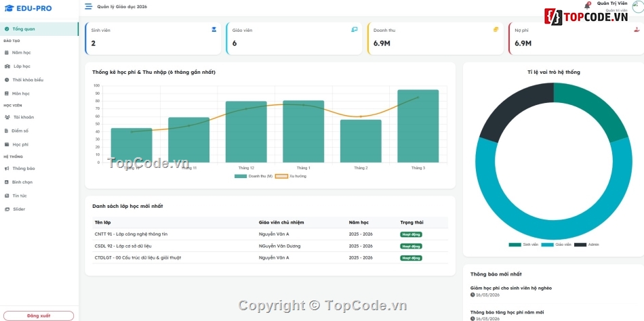Screen dimensions: 644x321
Task: Toggle the hamburger sidebar menu
Action: (89, 6)
